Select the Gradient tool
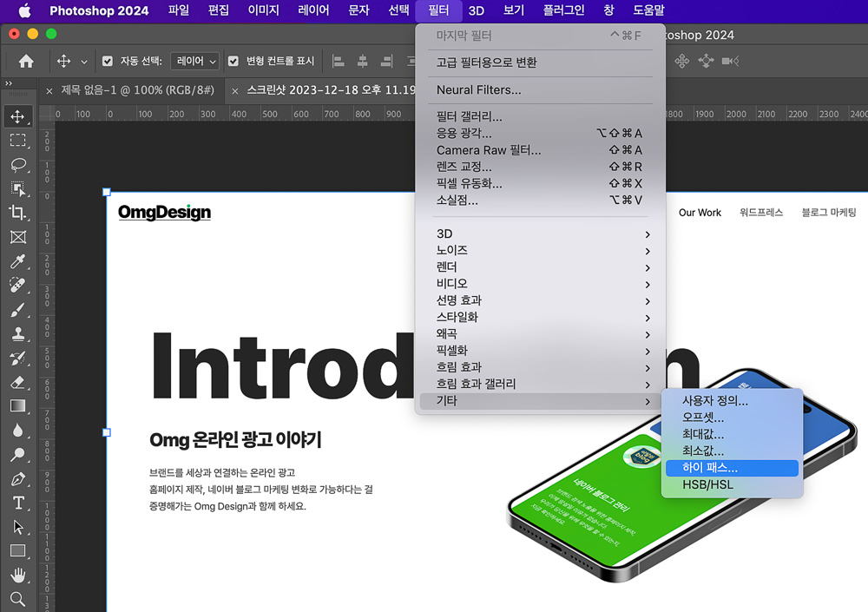868x612 pixels. [x=17, y=406]
